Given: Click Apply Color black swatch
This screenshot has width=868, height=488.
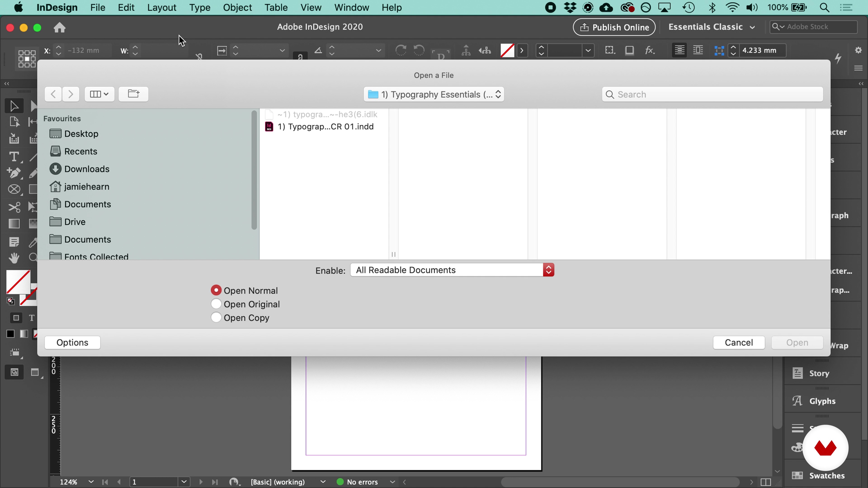Looking at the screenshot, I should click(10, 334).
